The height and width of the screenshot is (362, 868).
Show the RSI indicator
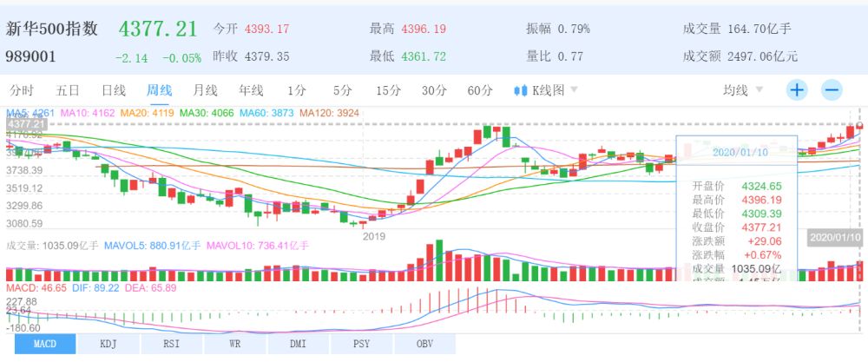click(x=172, y=345)
